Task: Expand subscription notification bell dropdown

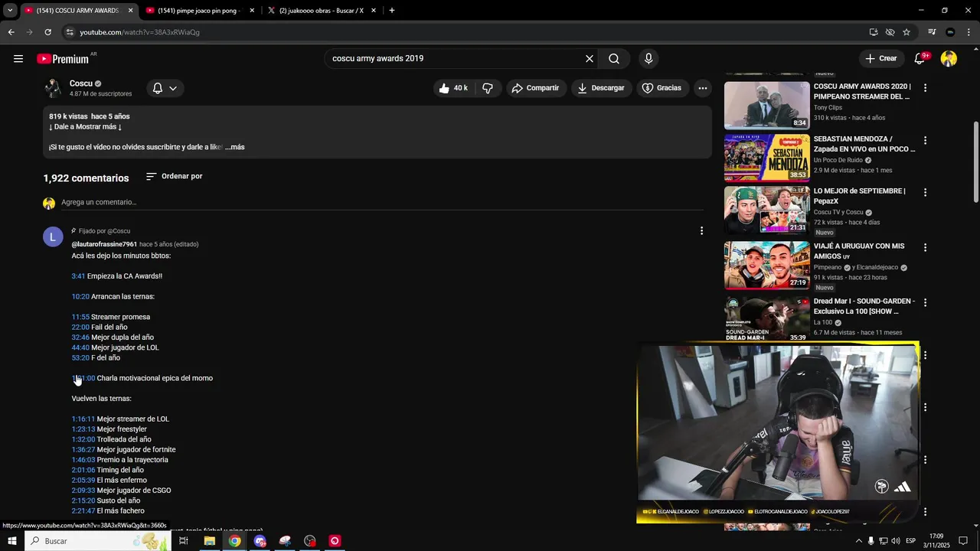Action: pos(165,88)
